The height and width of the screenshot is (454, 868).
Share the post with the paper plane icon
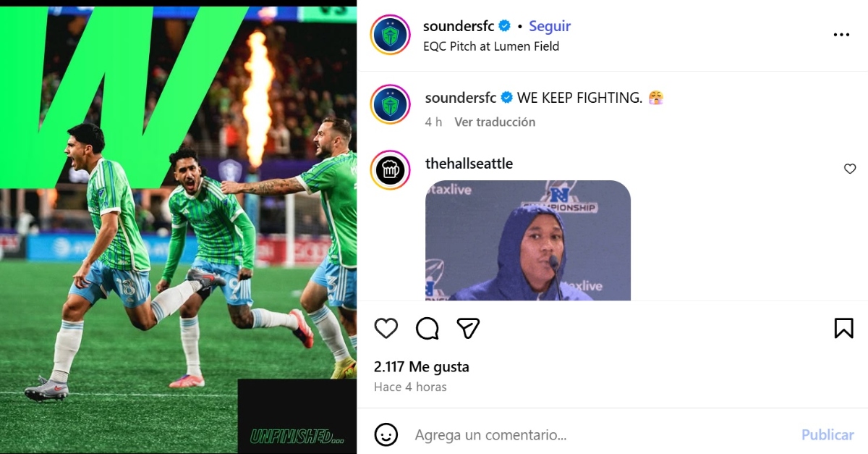(469, 329)
